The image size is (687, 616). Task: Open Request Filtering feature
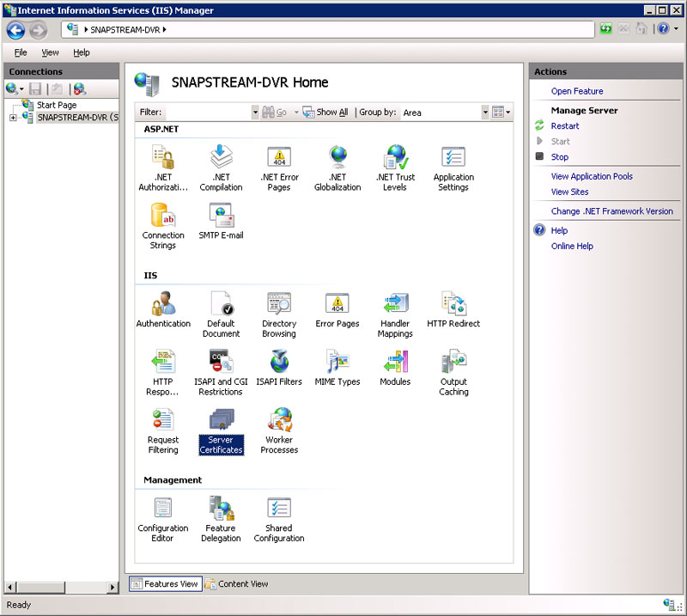163,431
